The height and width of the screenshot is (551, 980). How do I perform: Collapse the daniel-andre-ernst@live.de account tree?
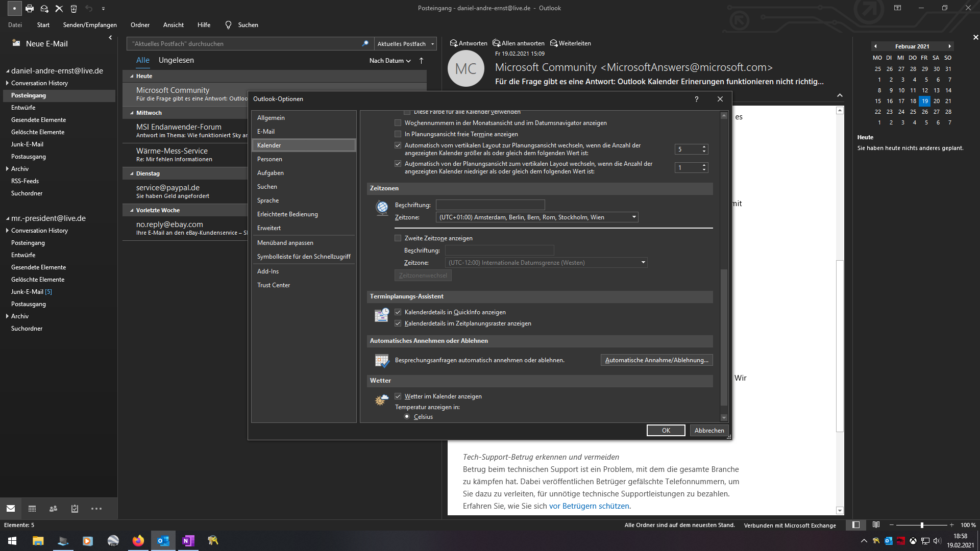coord(8,71)
